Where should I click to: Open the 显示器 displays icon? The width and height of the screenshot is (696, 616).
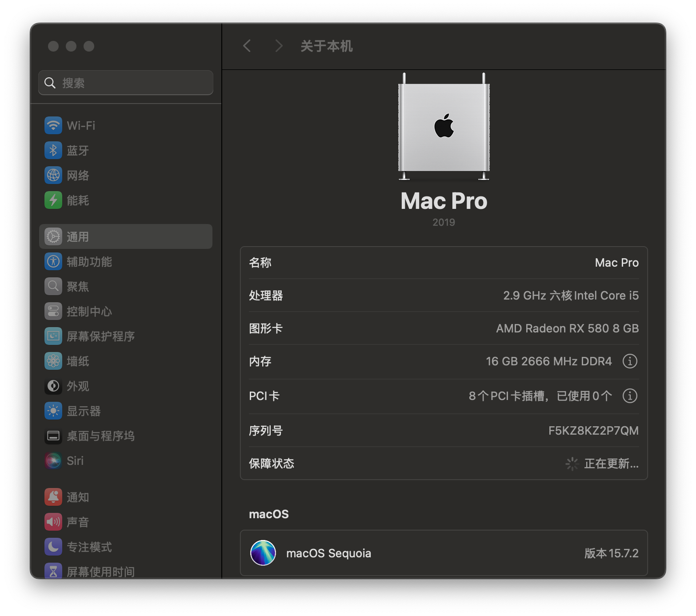click(53, 411)
